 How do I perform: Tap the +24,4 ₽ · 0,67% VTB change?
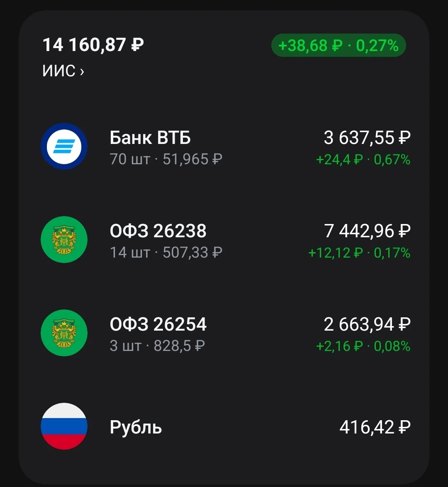point(363,160)
